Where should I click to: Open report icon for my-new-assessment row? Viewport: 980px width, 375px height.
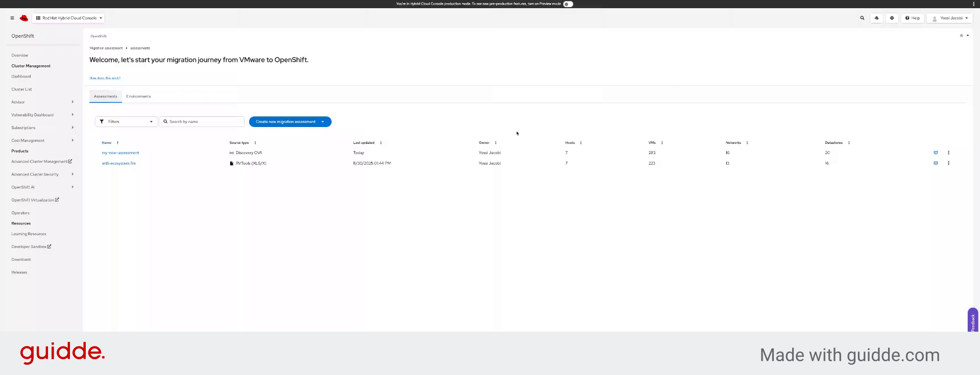[936, 153]
